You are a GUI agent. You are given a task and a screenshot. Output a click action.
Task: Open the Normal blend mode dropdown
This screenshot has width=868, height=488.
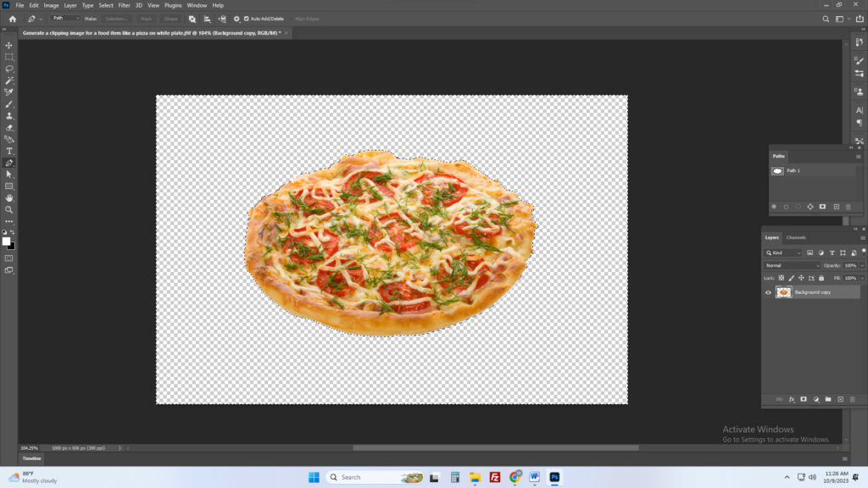(x=793, y=265)
